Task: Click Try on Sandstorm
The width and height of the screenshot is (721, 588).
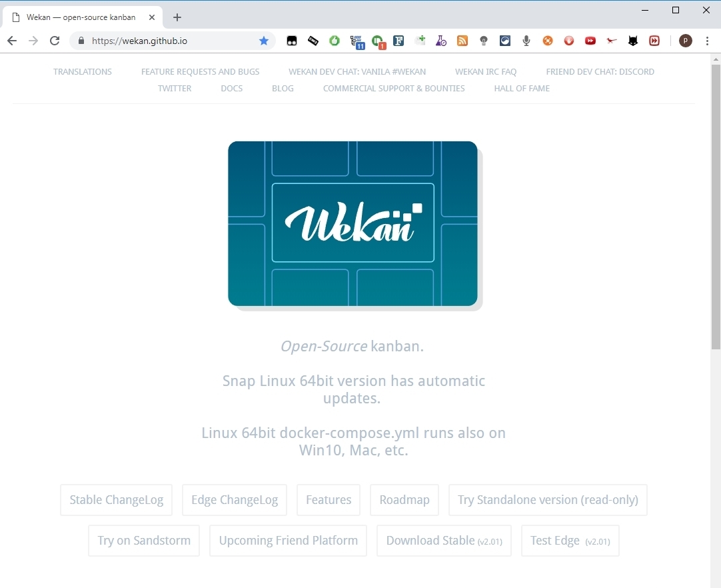Action: pos(144,541)
